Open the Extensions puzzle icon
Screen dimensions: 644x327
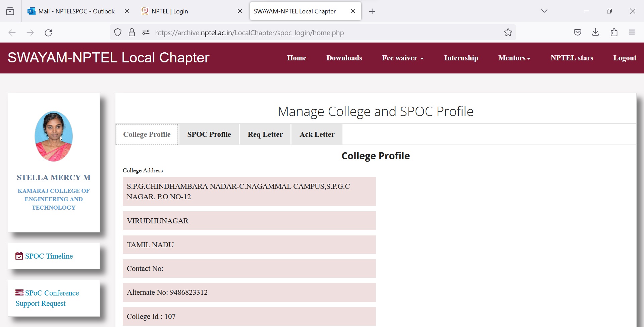(614, 33)
